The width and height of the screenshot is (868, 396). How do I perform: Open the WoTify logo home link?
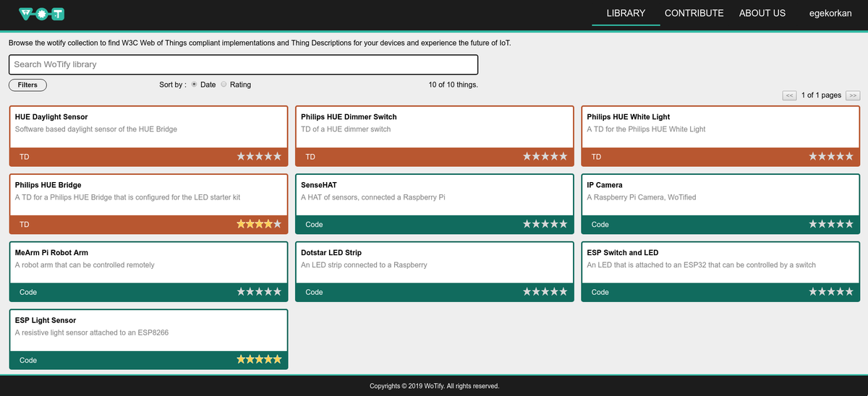pos(42,14)
